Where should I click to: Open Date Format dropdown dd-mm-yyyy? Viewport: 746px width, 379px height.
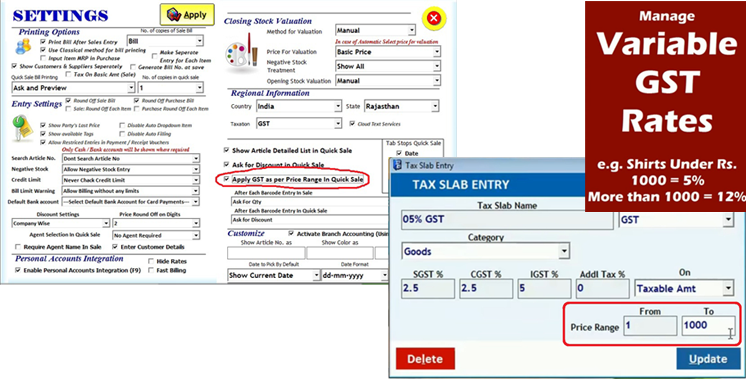click(355, 275)
